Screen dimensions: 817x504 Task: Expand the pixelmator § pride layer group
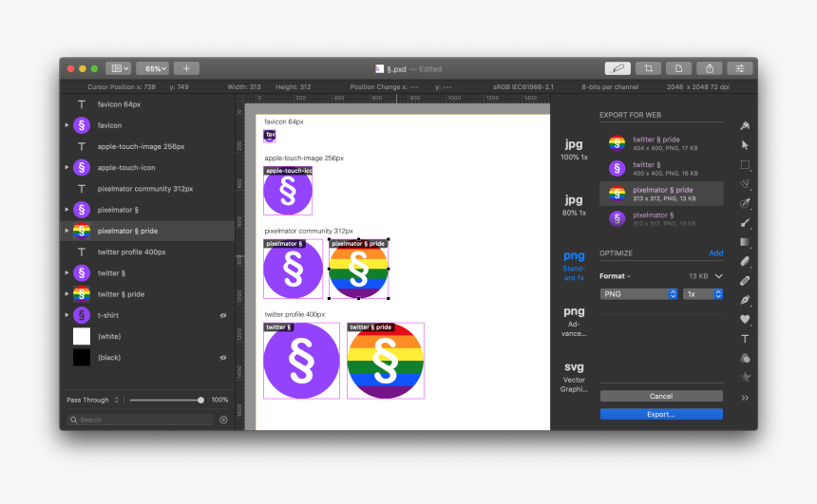pos(66,231)
